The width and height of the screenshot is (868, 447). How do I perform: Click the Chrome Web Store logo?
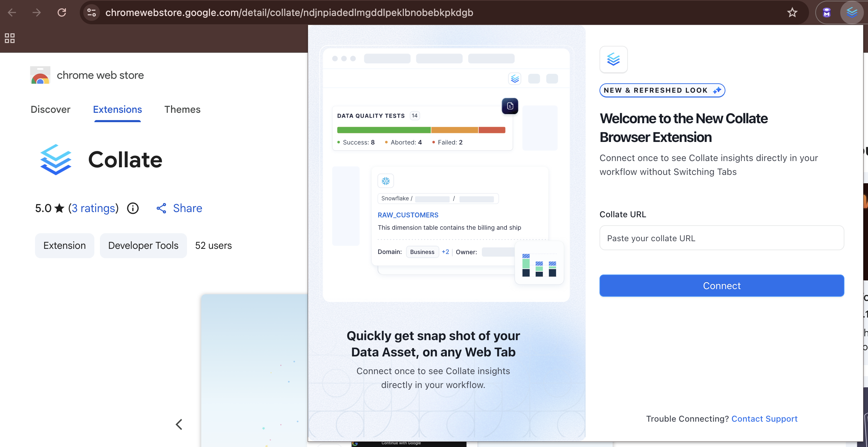tap(40, 75)
